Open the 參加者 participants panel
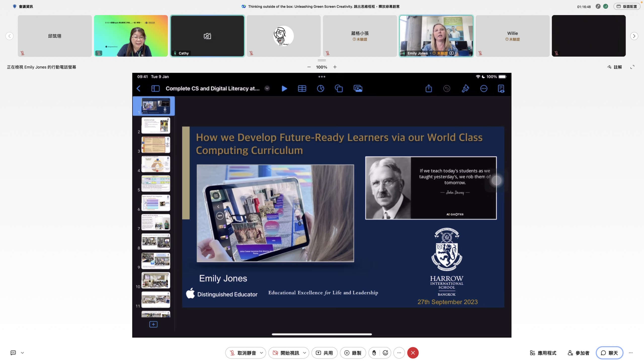This screenshot has height=362, width=644. click(579, 353)
